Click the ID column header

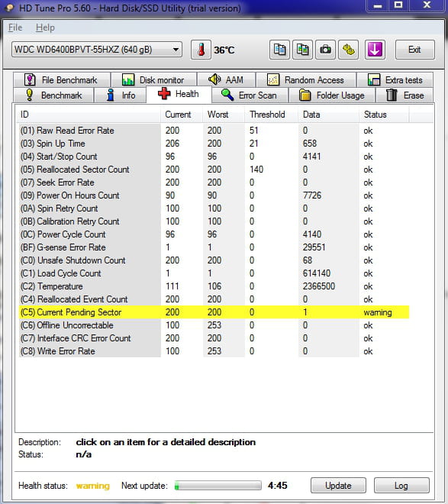[88, 115]
